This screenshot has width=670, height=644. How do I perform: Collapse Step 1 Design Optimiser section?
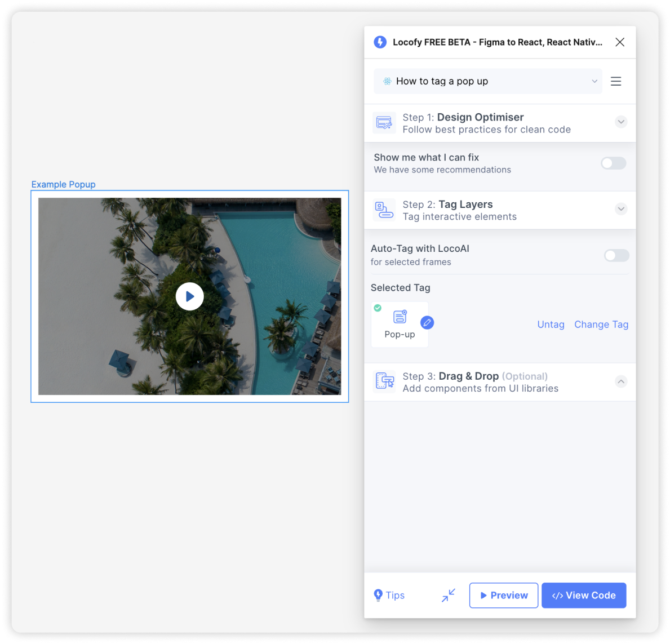pyautogui.click(x=621, y=122)
